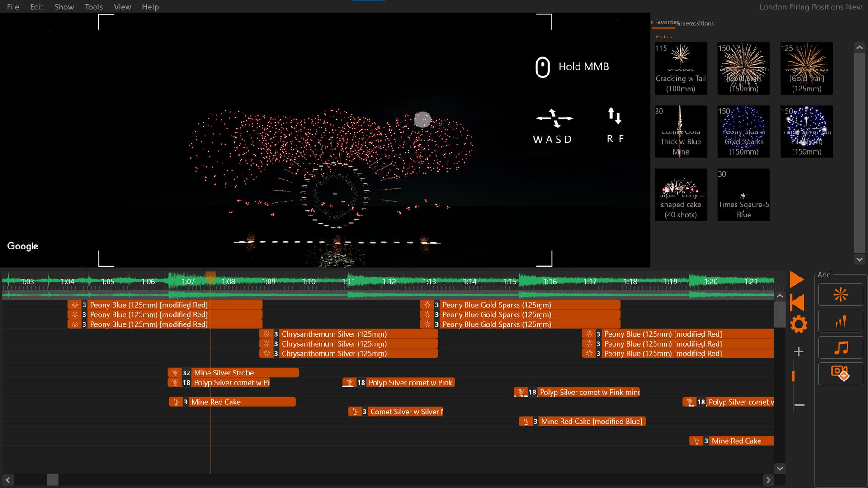Screen dimensions: 868x488
Task: Add camera keyframe with camera icon
Action: click(840, 374)
